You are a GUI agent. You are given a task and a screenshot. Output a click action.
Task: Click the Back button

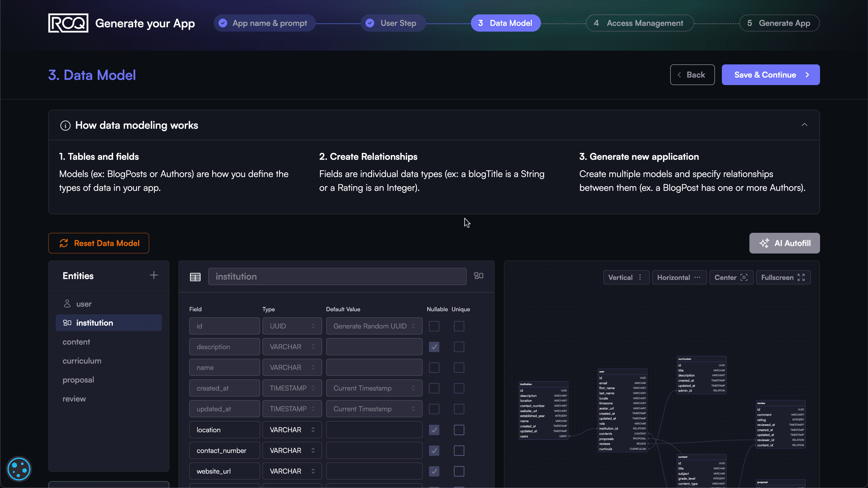pyautogui.click(x=691, y=74)
